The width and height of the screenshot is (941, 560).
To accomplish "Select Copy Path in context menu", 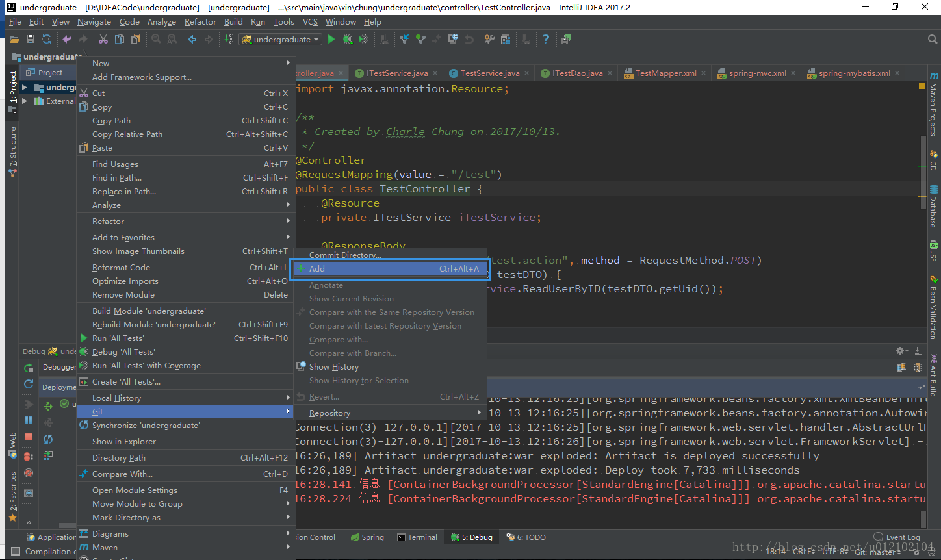I will click(x=185, y=120).
